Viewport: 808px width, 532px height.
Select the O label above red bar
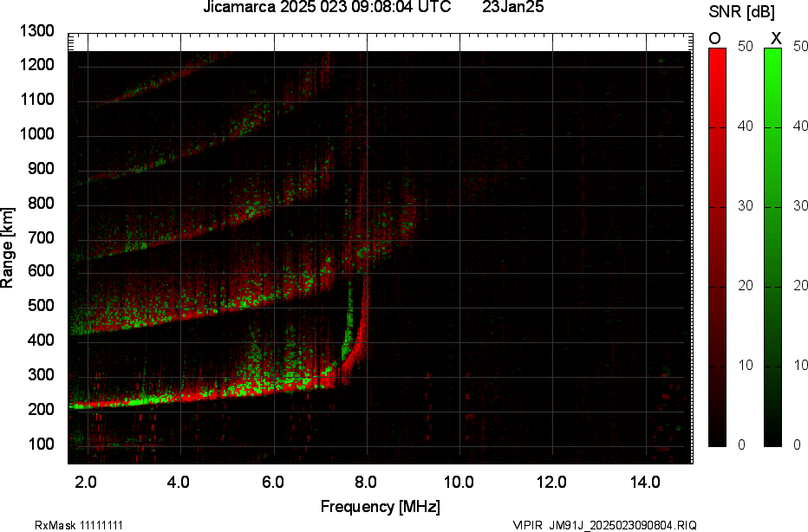(716, 38)
